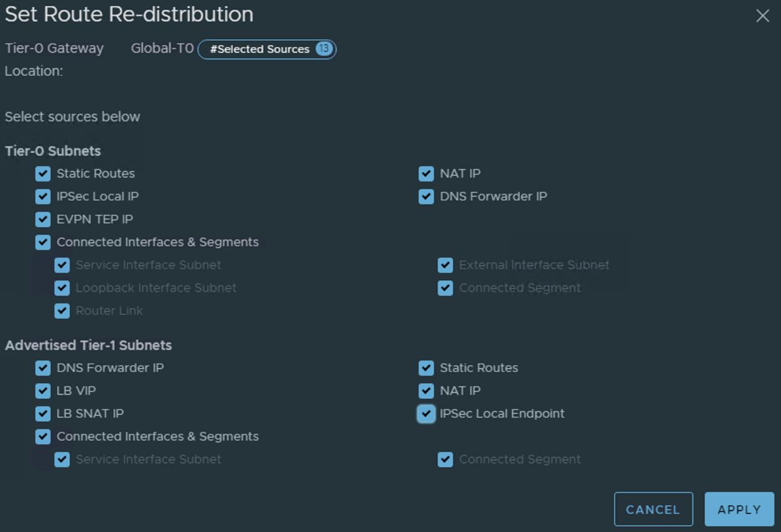Viewport: 781px width, 532px height.
Task: Uncheck Tier-0 Connected Interfaces & Segments
Action: coord(43,242)
